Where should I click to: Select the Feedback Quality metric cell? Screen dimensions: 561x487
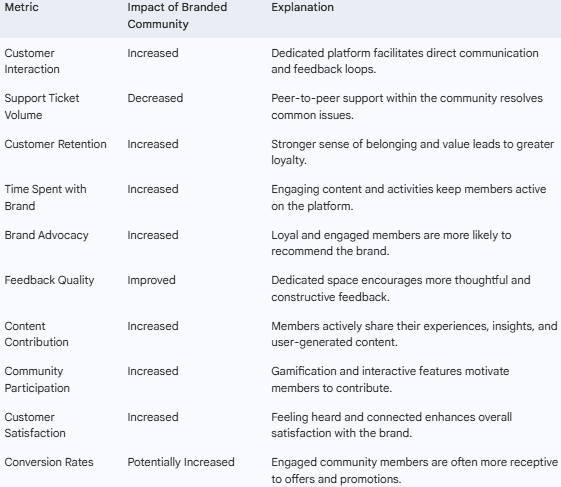click(49, 280)
